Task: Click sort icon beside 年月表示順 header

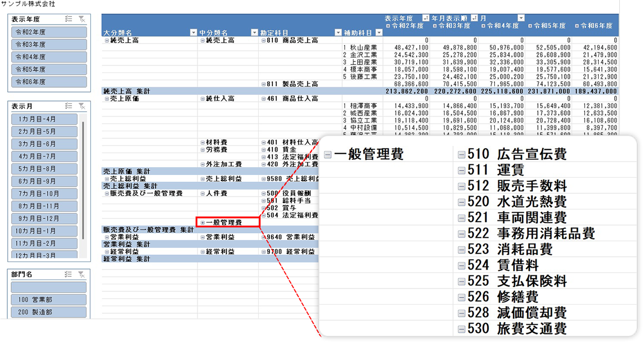Action: pos(474,18)
